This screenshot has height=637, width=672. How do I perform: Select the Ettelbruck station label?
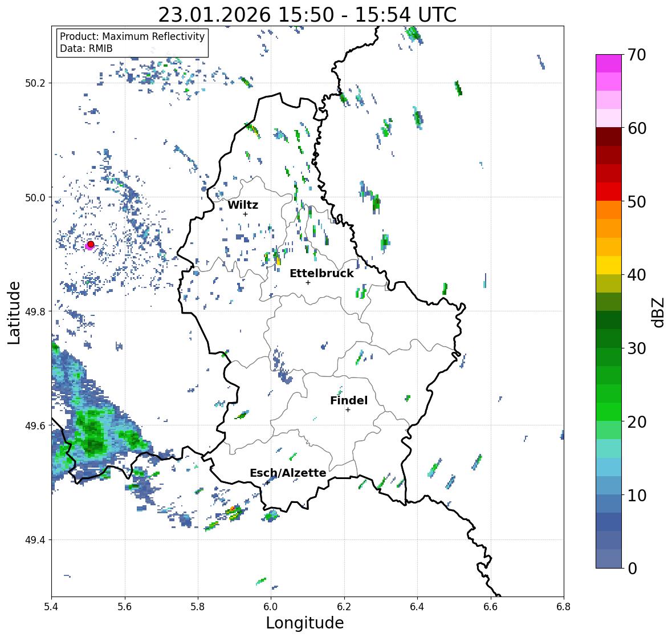[x=322, y=274]
